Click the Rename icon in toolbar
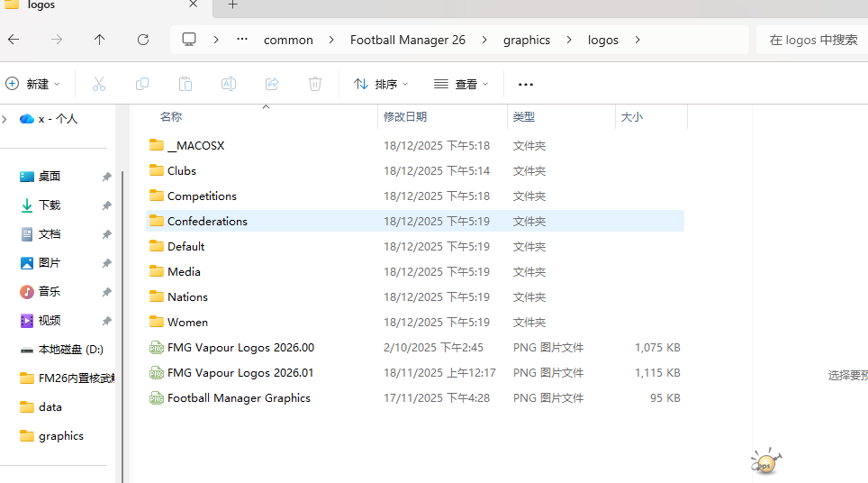868x483 pixels. [229, 84]
